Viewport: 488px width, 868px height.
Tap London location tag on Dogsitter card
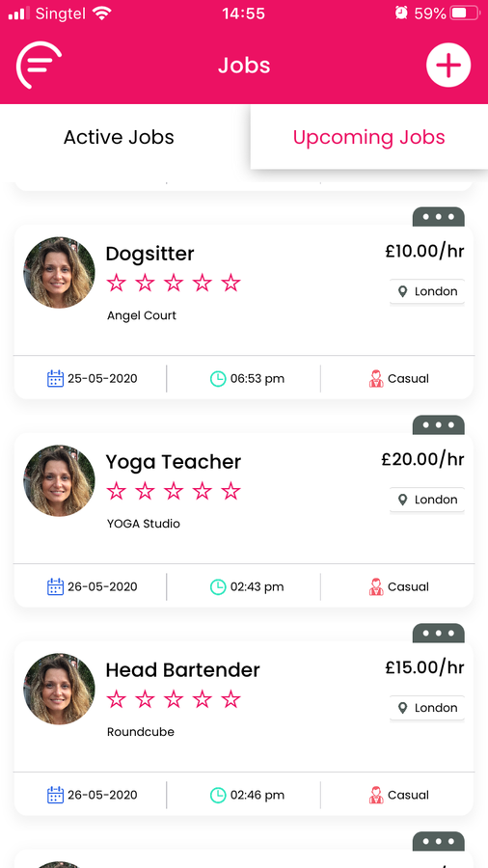[427, 291]
